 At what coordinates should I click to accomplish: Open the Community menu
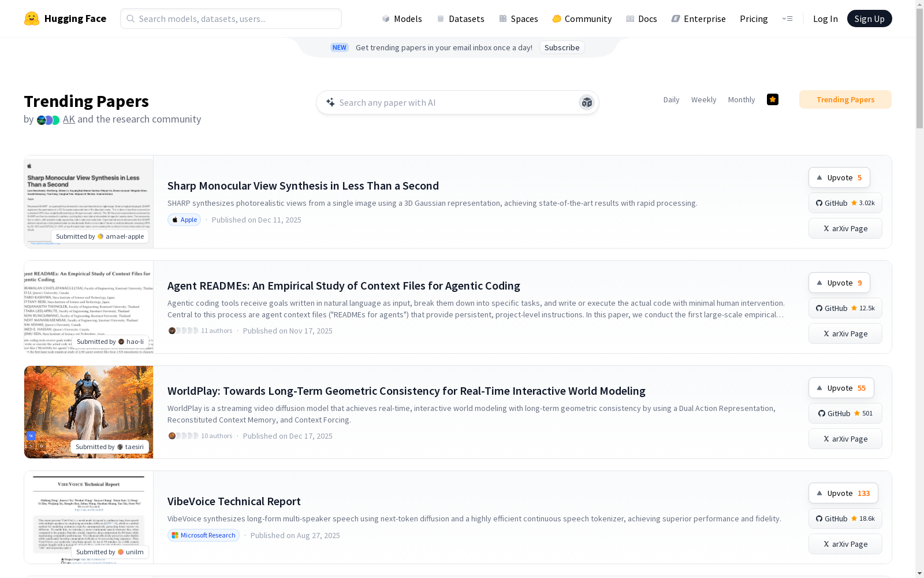pyautogui.click(x=582, y=18)
